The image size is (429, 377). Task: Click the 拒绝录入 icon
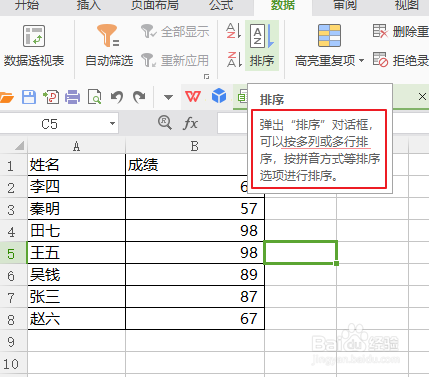point(380,60)
